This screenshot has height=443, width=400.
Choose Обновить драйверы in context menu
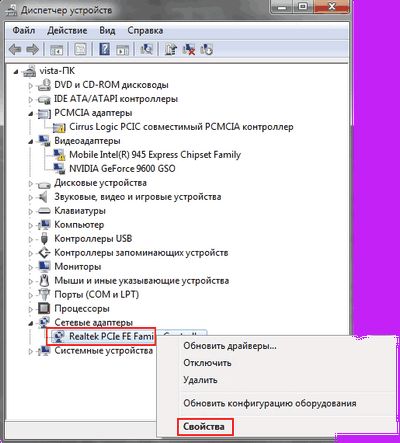click(230, 346)
